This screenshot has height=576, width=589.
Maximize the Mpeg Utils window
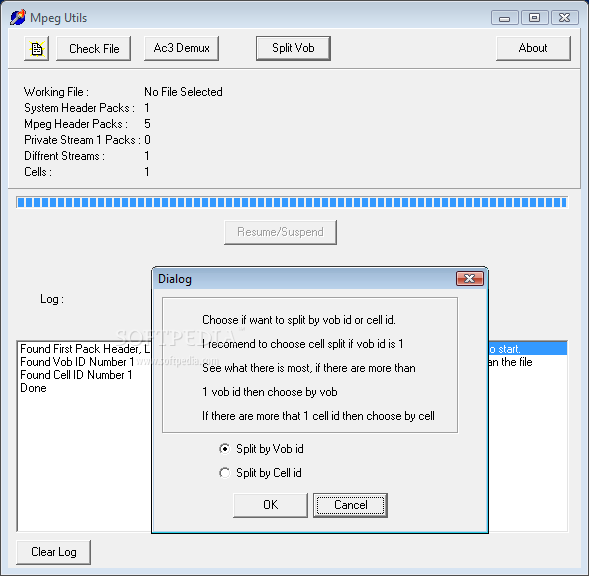point(534,18)
